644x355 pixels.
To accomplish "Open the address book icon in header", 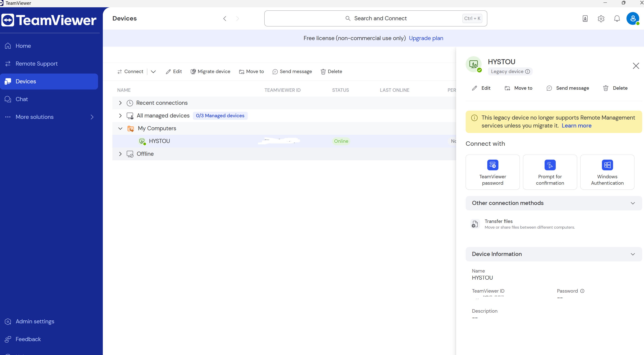I will 585,18.
